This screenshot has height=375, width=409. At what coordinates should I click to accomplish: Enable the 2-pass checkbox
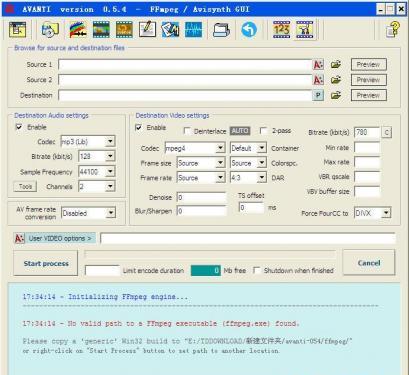263,130
